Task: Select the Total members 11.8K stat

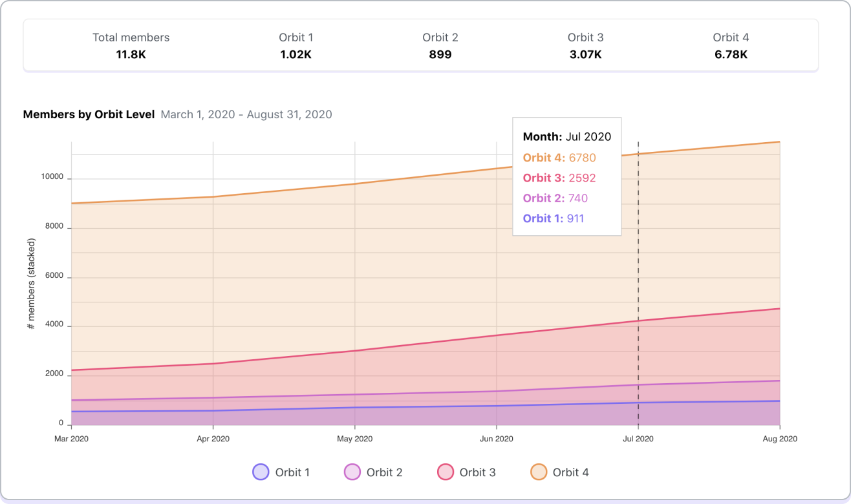Action: pos(131,46)
